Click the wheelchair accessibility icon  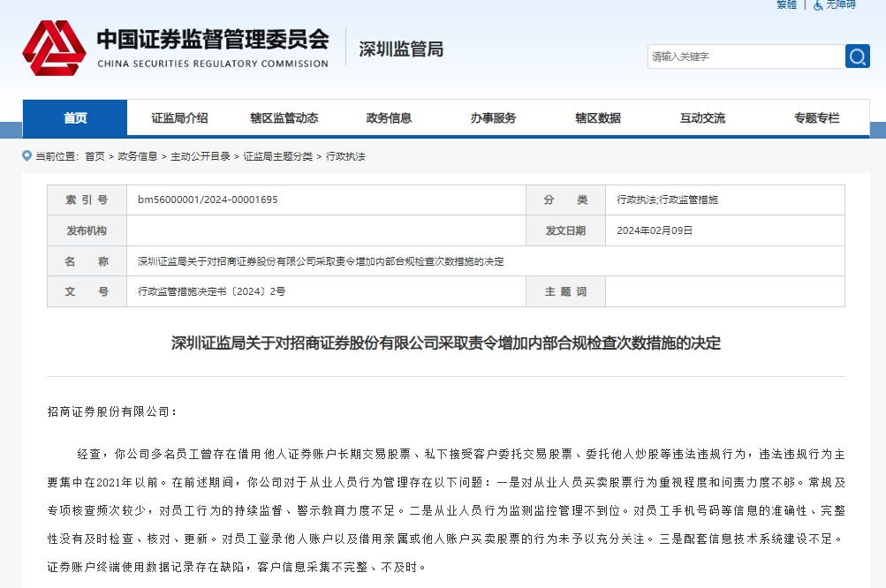click(818, 4)
